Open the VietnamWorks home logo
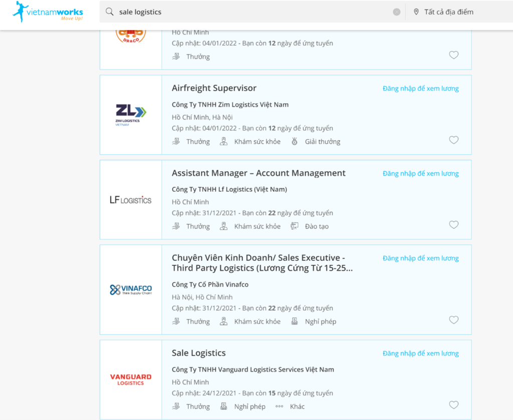 click(x=48, y=12)
